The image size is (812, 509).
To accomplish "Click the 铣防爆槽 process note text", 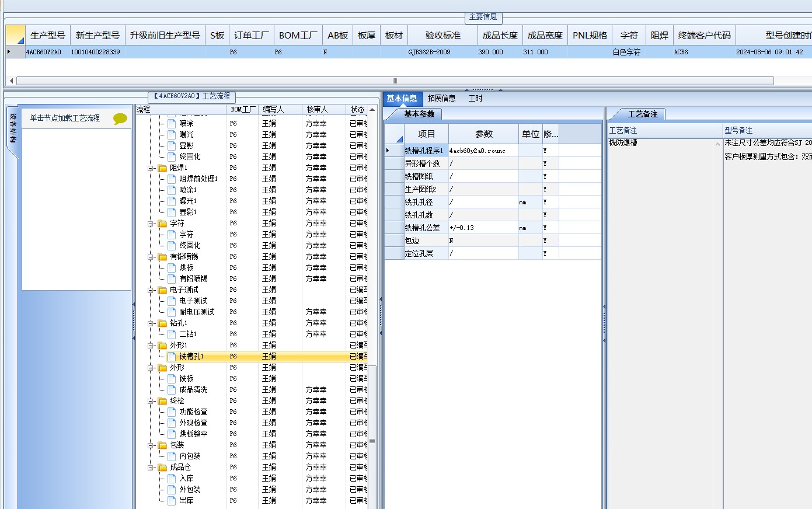I will [x=623, y=142].
